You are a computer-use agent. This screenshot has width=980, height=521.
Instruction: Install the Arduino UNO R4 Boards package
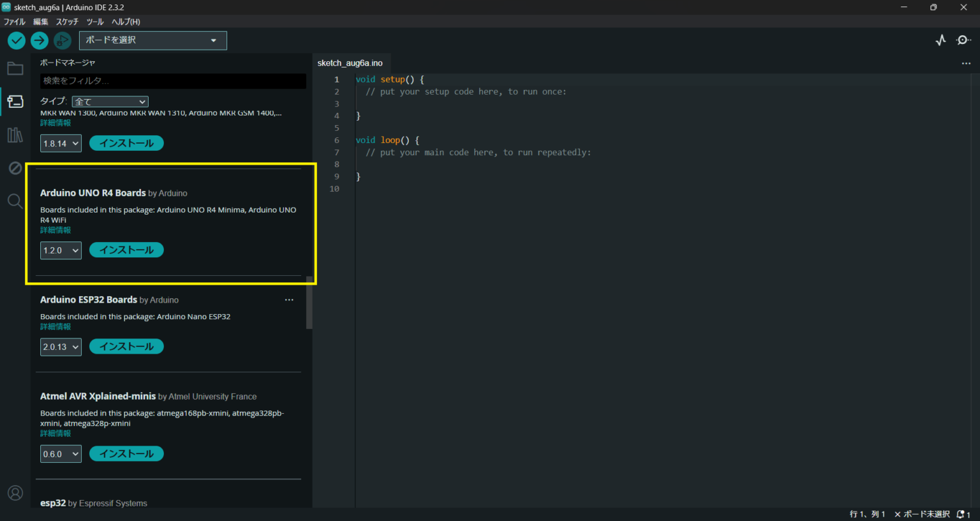126,250
